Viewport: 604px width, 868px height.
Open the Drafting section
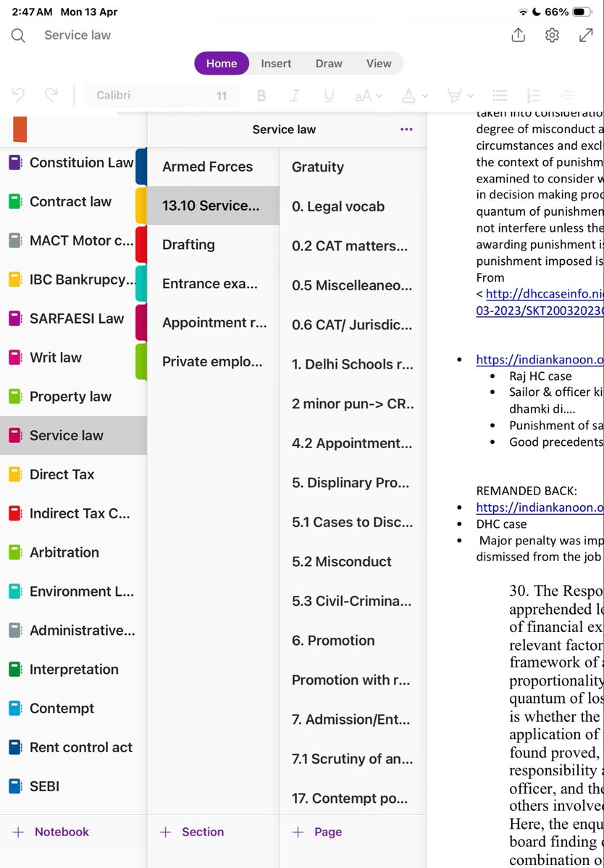point(213,245)
